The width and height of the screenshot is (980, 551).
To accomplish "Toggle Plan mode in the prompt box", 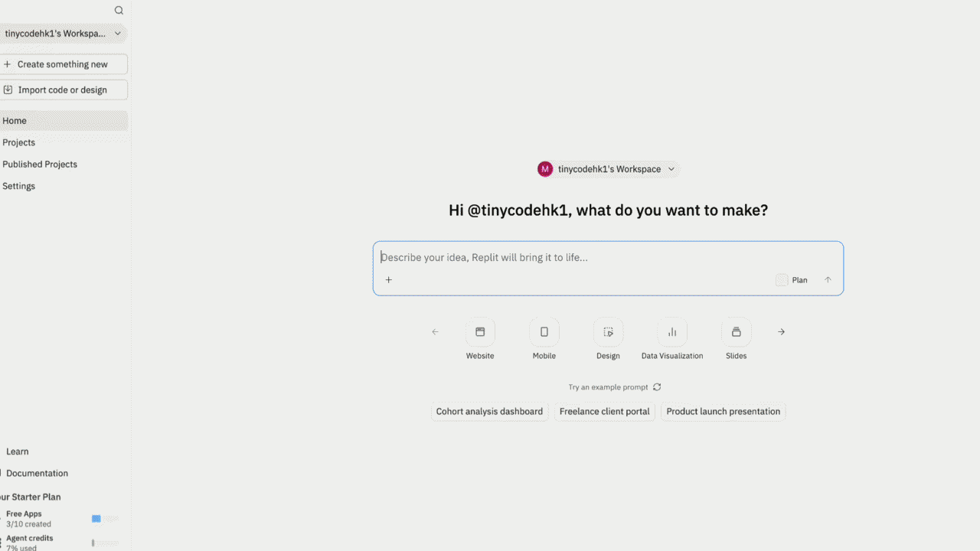I will pos(792,280).
